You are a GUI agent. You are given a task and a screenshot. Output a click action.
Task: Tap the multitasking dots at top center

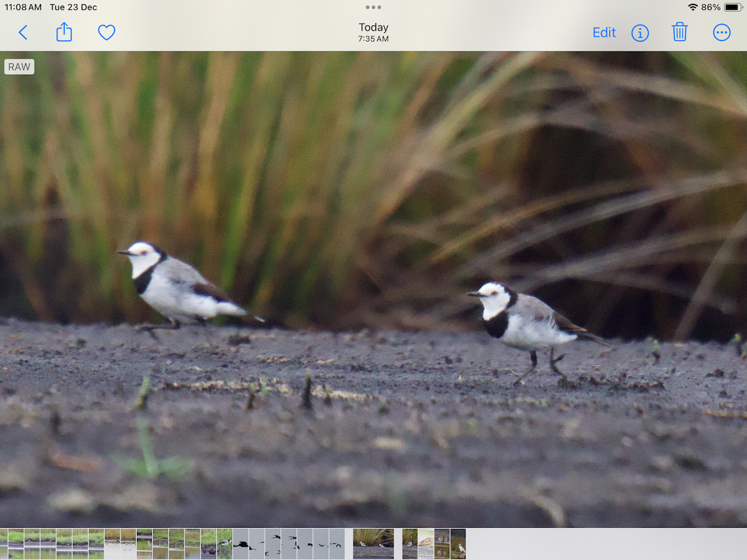click(374, 7)
